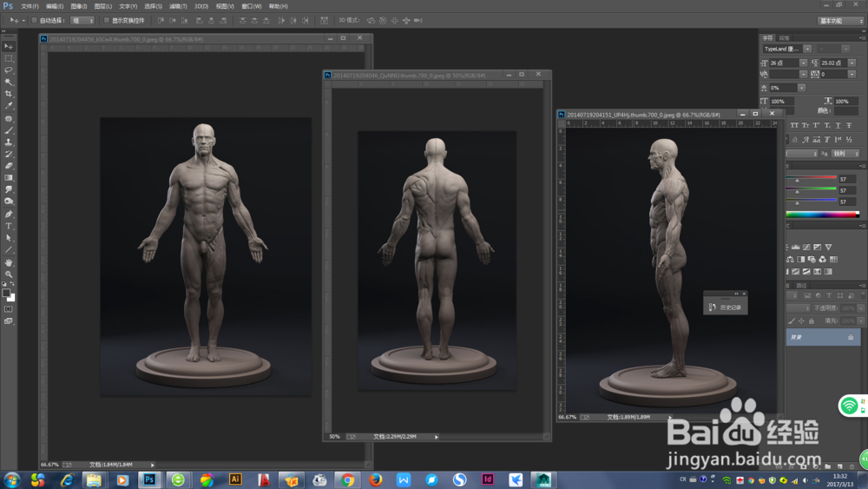Select the Dodge tool
This screenshot has width=868, height=489.
point(9,201)
